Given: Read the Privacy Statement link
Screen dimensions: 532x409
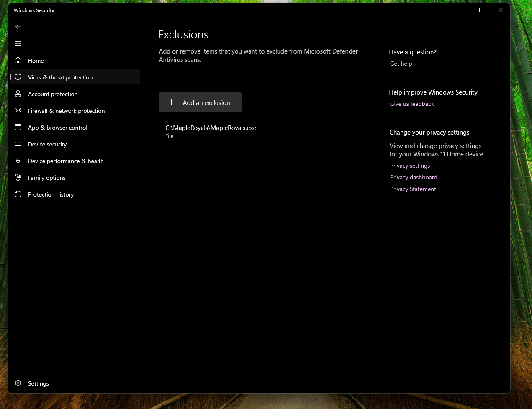Looking at the screenshot, I should coord(413,189).
